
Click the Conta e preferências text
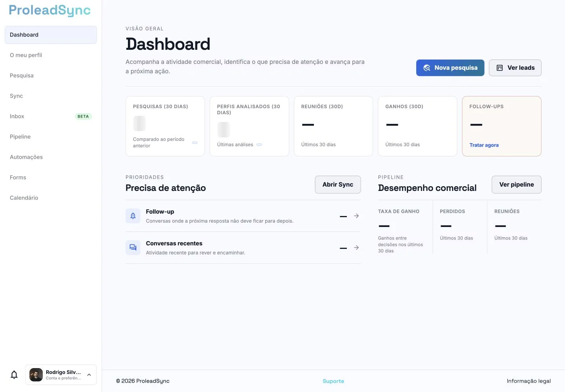coord(64,378)
